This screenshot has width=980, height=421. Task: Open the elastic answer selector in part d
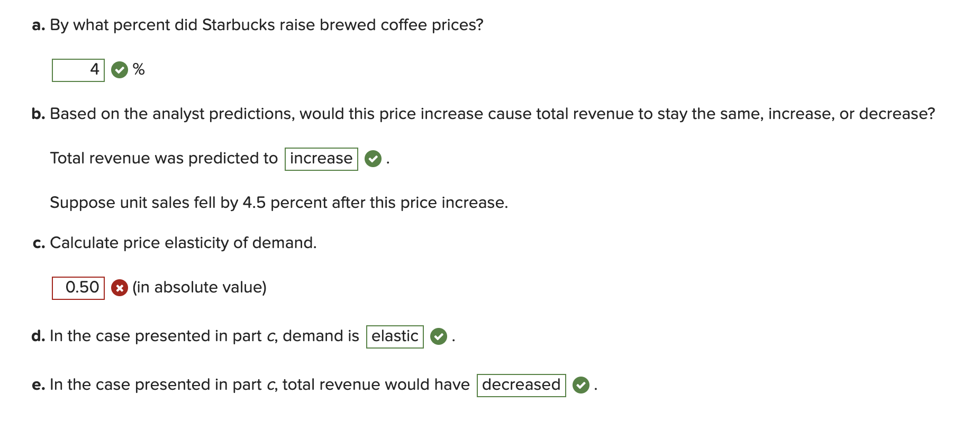click(395, 335)
